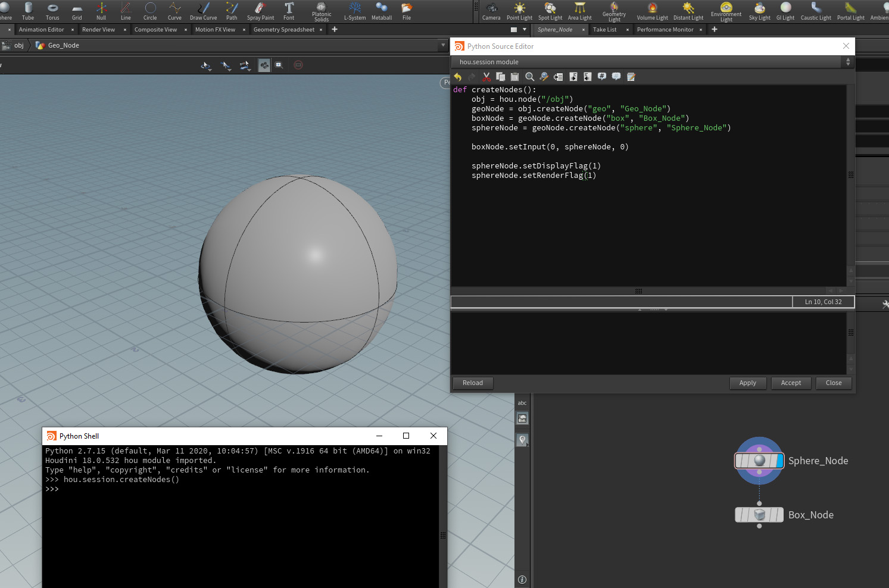Click the Find magnifier icon in editor

[529, 77]
